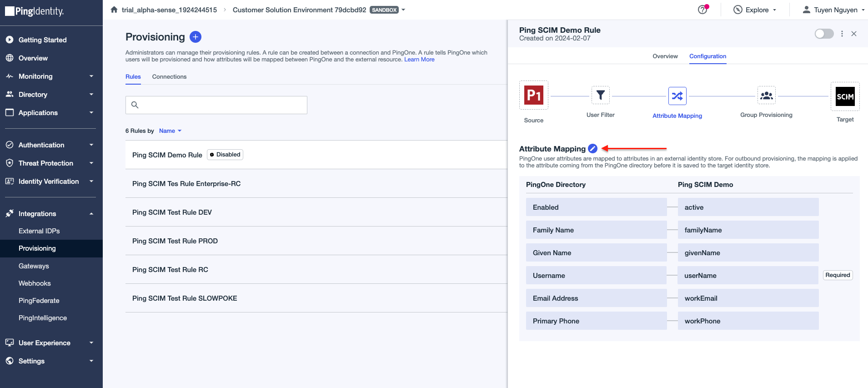The width and height of the screenshot is (868, 388).
Task: Click the Integrations plug icon
Action: 10,213
